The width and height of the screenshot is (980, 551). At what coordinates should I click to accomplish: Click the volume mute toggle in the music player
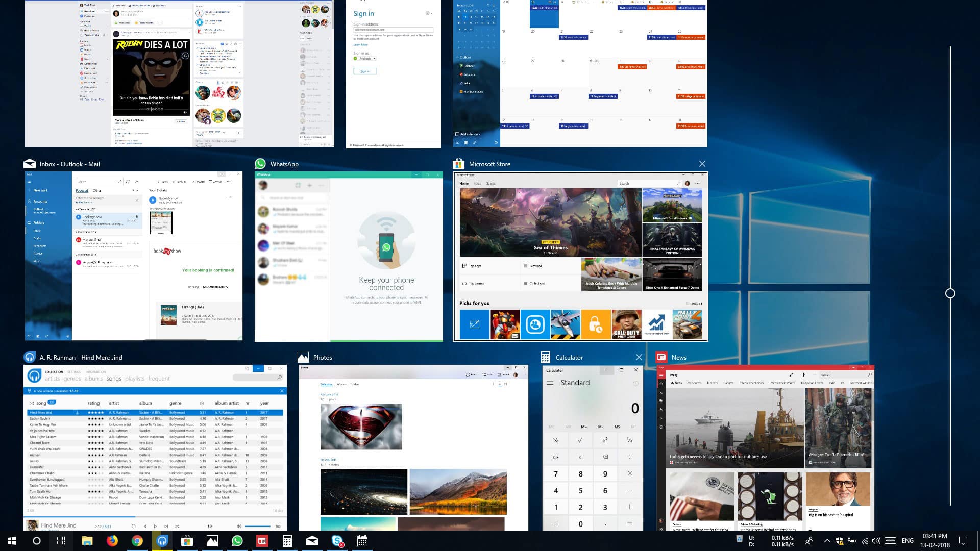coord(239,526)
